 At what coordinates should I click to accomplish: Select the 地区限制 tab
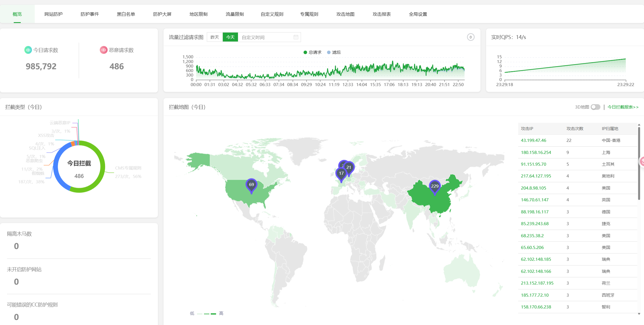[x=198, y=14]
